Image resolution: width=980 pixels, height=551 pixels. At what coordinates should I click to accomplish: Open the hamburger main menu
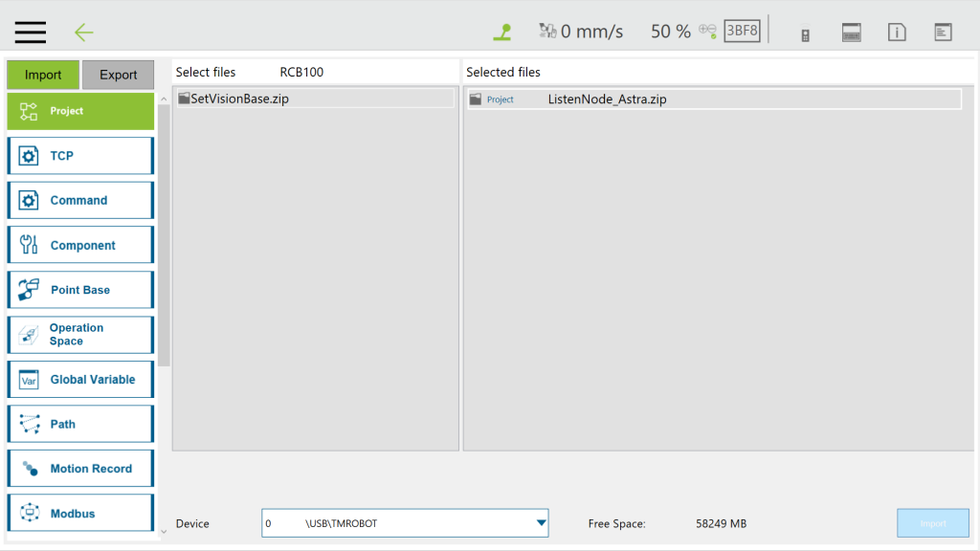click(x=31, y=32)
